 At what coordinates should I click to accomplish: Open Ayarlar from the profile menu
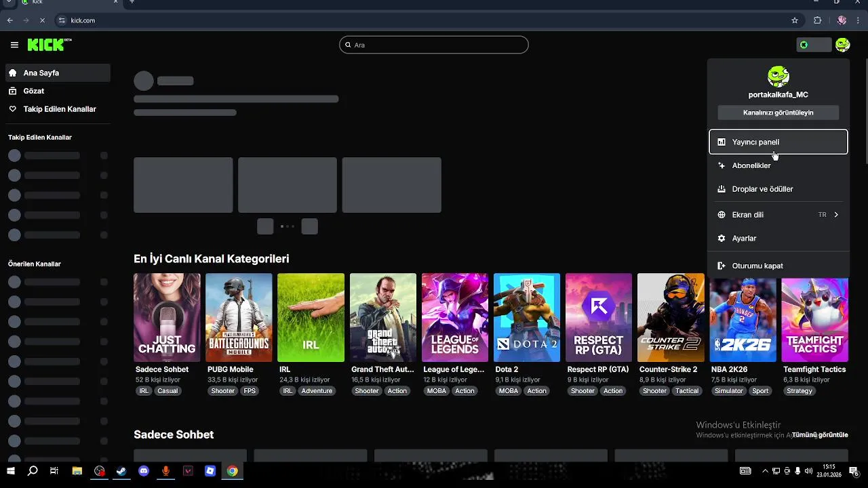[778, 239]
